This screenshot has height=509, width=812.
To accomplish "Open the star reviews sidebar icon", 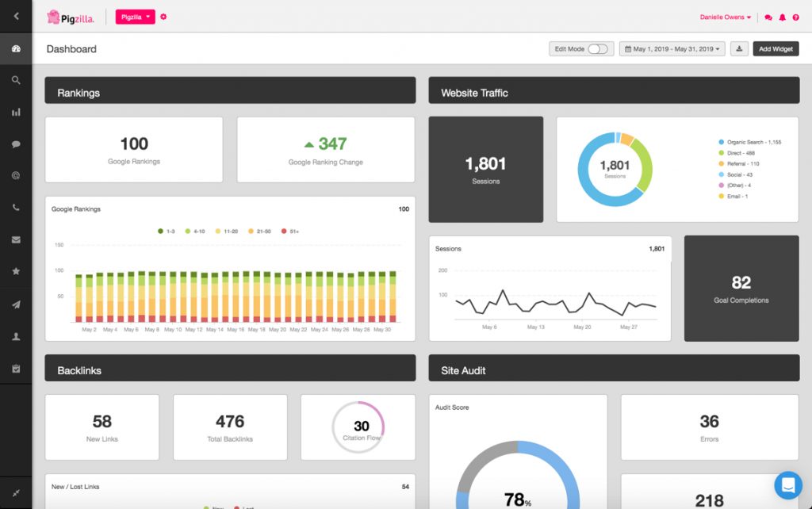I will tap(16, 271).
